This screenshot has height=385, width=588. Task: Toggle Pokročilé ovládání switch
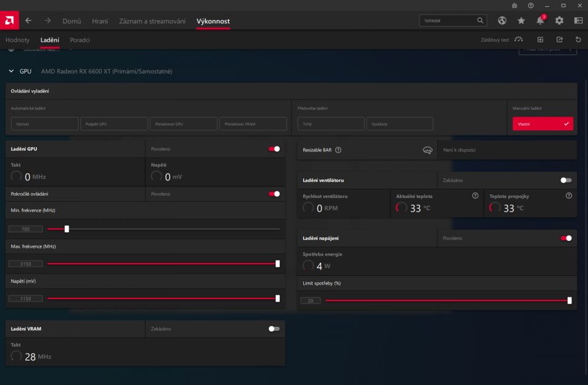(x=274, y=194)
